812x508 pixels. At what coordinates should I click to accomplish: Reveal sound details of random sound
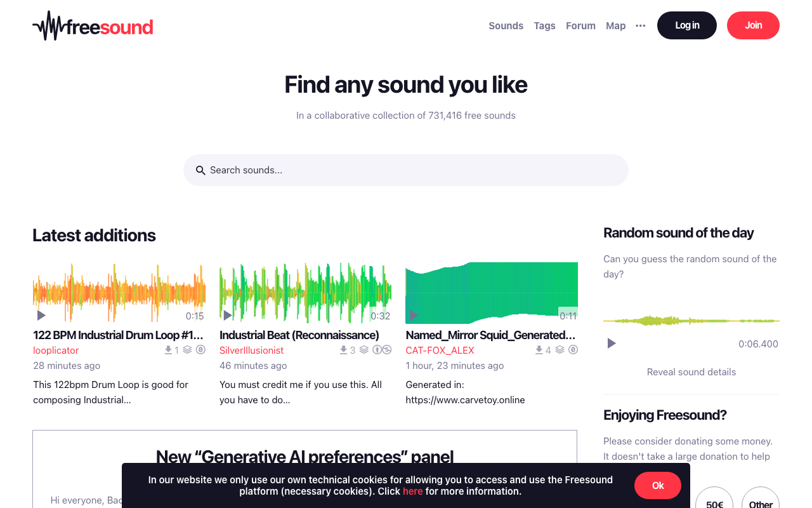[691, 372]
